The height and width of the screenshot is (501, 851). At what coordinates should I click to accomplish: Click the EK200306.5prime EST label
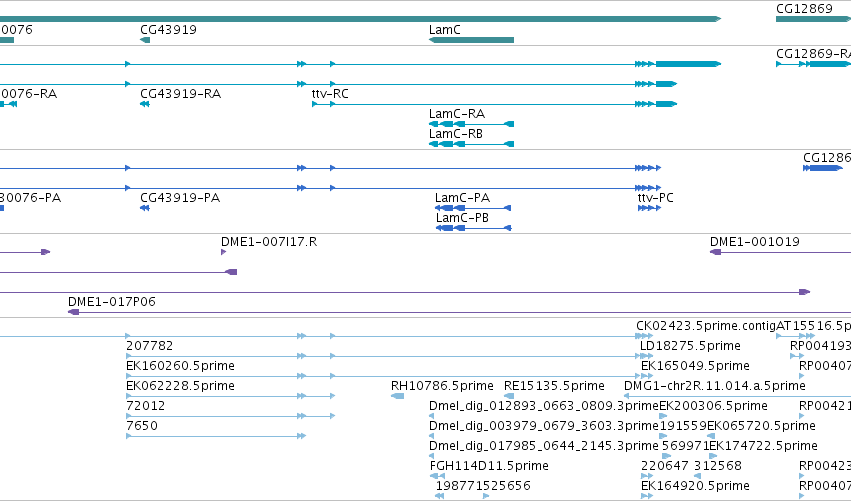point(713,406)
